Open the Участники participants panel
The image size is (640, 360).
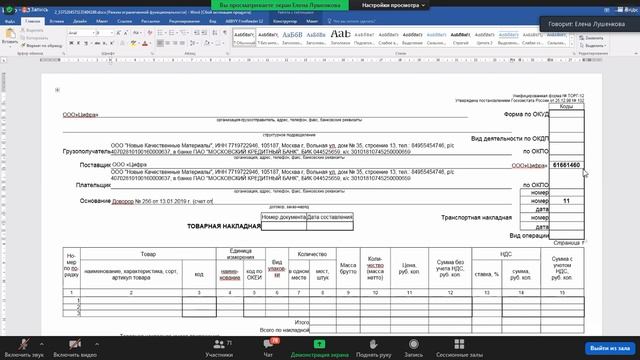coord(219,348)
